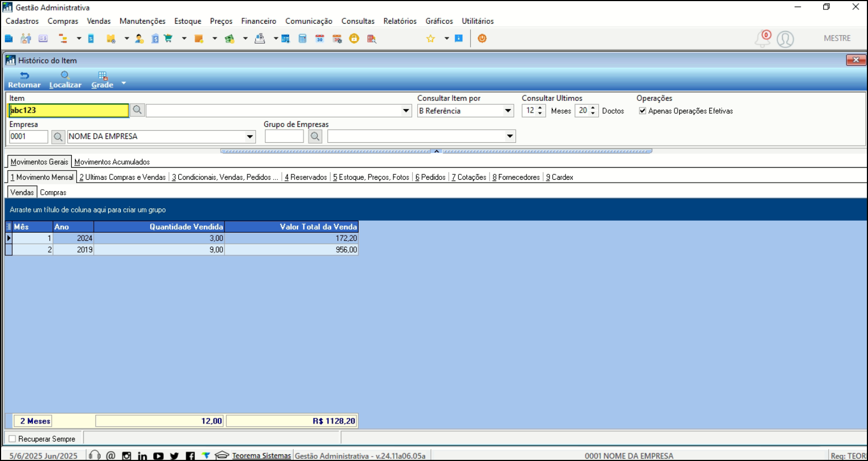This screenshot has height=461, width=868.
Task: Click the Twitter icon in status bar
Action: [x=174, y=456]
